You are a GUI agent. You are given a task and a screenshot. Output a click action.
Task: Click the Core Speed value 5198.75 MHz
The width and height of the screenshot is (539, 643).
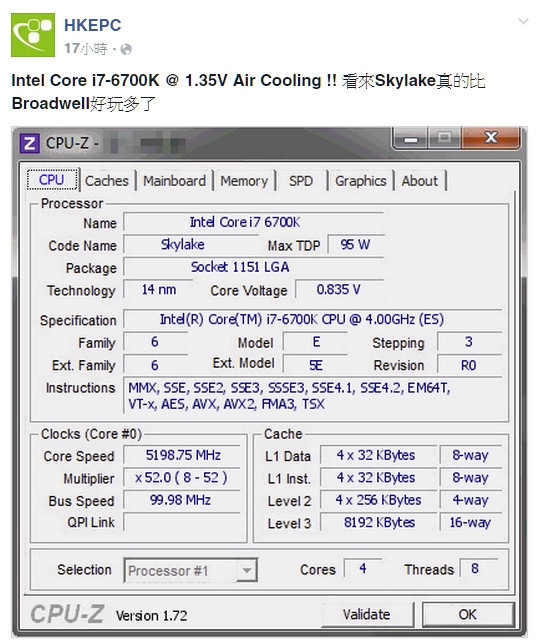[182, 455]
